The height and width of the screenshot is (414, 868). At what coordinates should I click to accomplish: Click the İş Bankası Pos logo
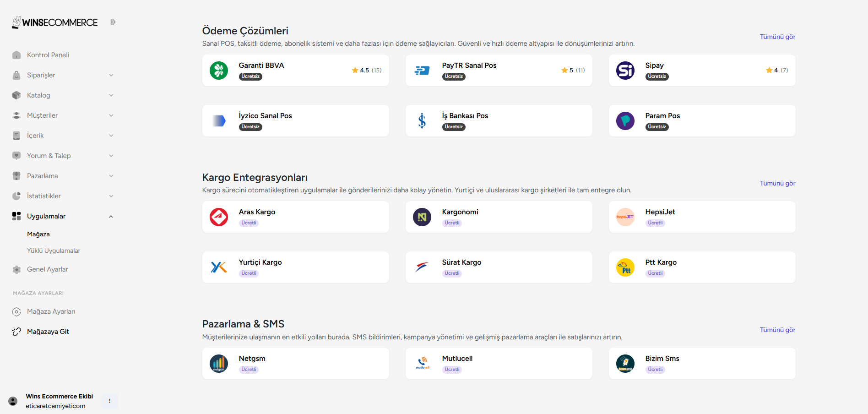point(422,121)
